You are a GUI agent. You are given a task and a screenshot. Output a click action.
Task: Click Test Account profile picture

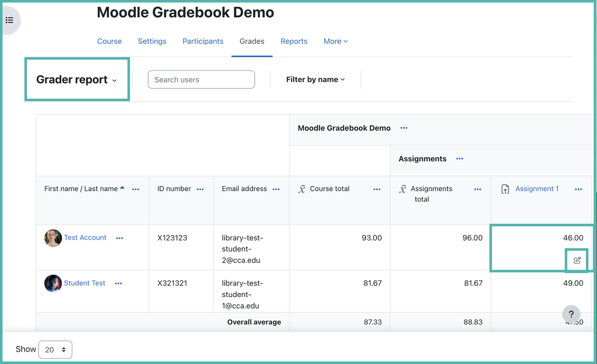pos(53,238)
